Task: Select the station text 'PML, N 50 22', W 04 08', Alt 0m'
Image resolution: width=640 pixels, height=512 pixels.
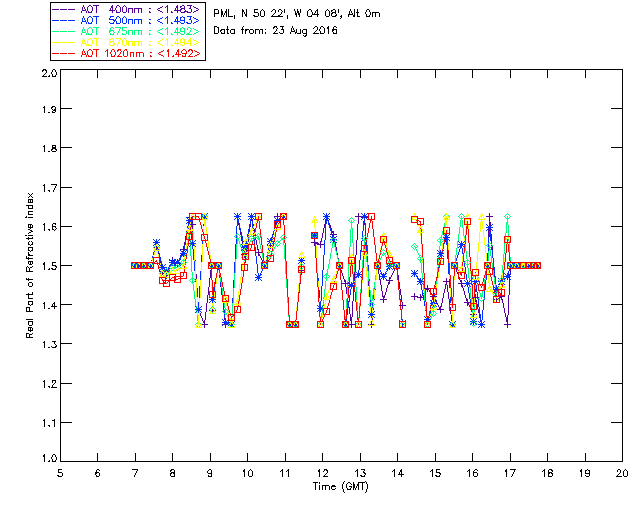Action: click(x=297, y=13)
